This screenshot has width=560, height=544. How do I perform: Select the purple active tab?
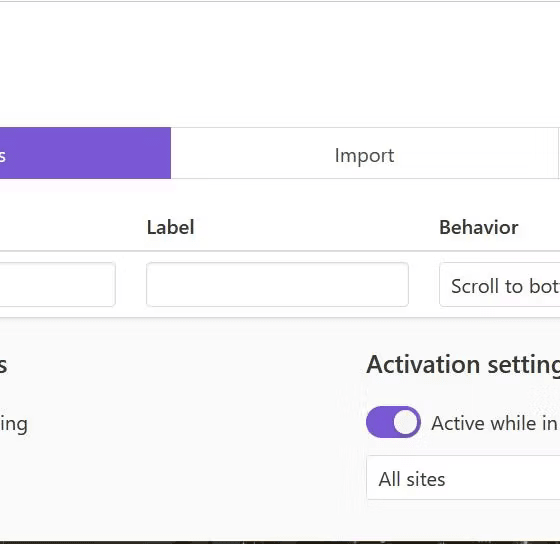(x=85, y=153)
